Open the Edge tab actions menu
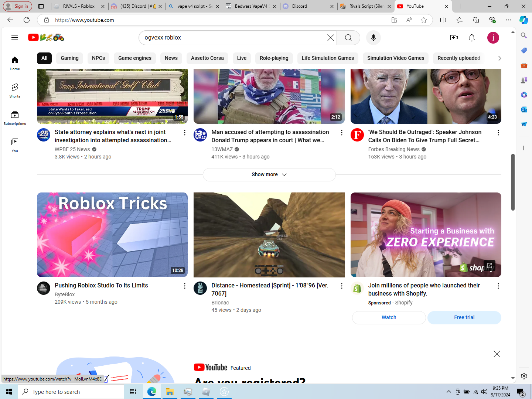The width and height of the screenshot is (532, 399). pyautogui.click(x=41, y=6)
